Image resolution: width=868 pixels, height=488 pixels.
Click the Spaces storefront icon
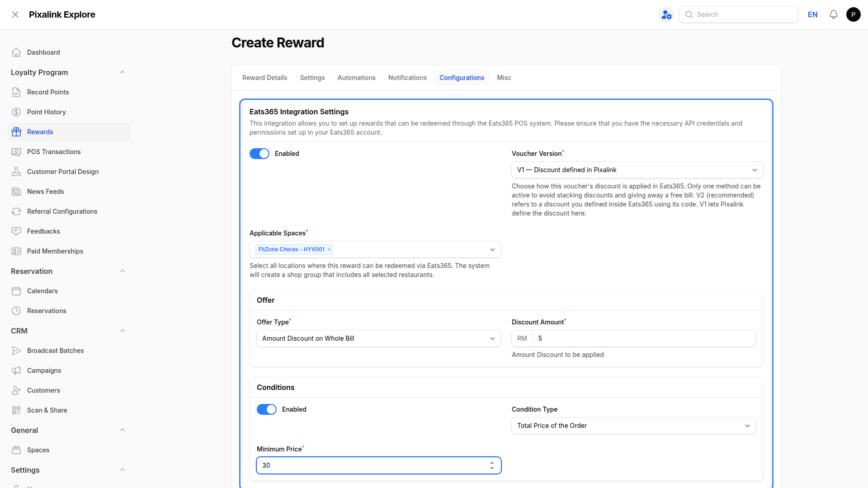pyautogui.click(x=16, y=450)
